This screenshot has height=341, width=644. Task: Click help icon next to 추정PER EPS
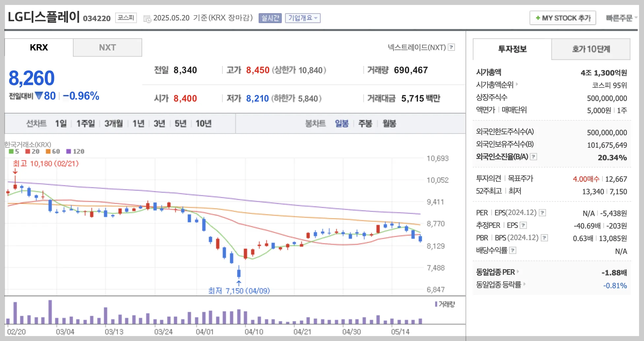[523, 226]
